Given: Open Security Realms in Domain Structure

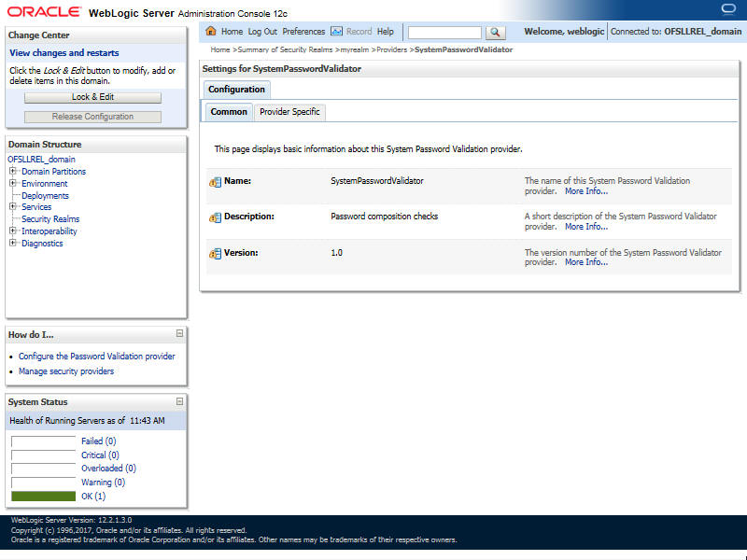Looking at the screenshot, I should coord(50,219).
